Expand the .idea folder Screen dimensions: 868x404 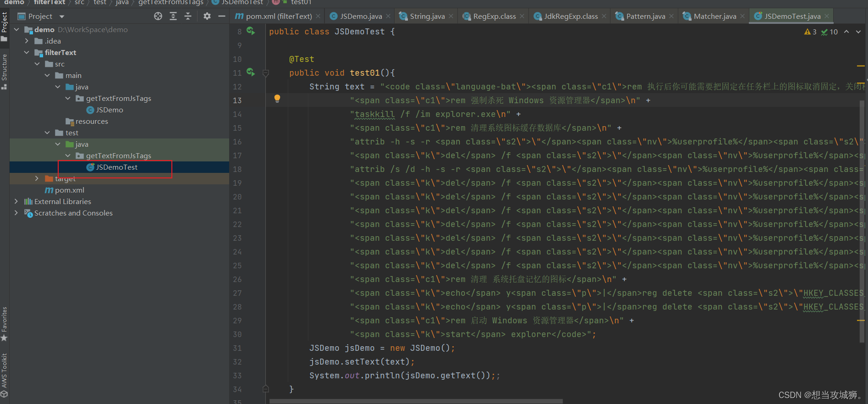click(27, 41)
